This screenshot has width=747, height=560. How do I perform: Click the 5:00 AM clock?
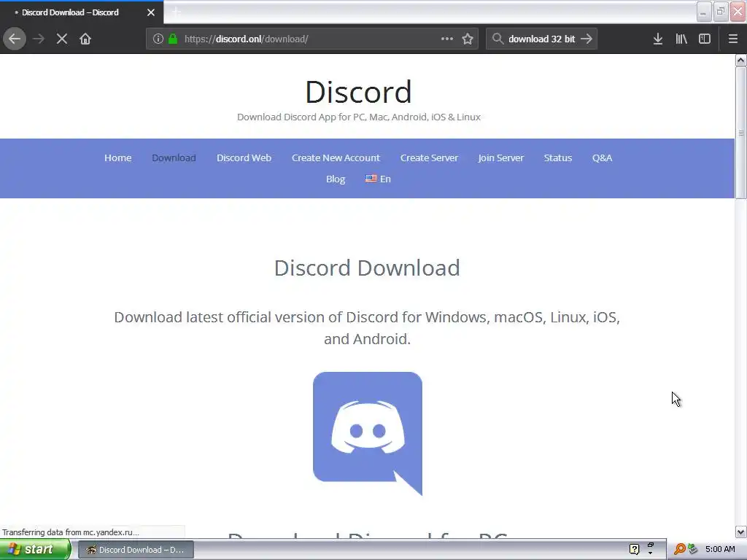coord(720,550)
